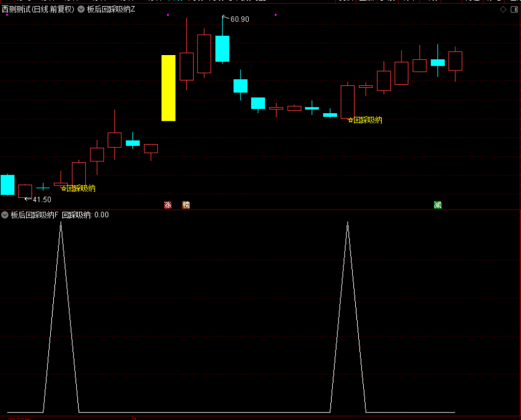Viewport: 521px width, 420px height.
Task: Click the first 回踩吸纳 star signal near 41.50
Action: [x=78, y=188]
